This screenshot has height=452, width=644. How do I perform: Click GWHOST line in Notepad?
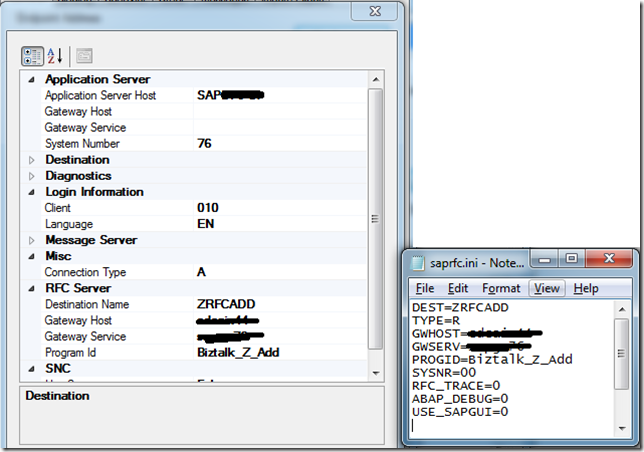[477, 334]
